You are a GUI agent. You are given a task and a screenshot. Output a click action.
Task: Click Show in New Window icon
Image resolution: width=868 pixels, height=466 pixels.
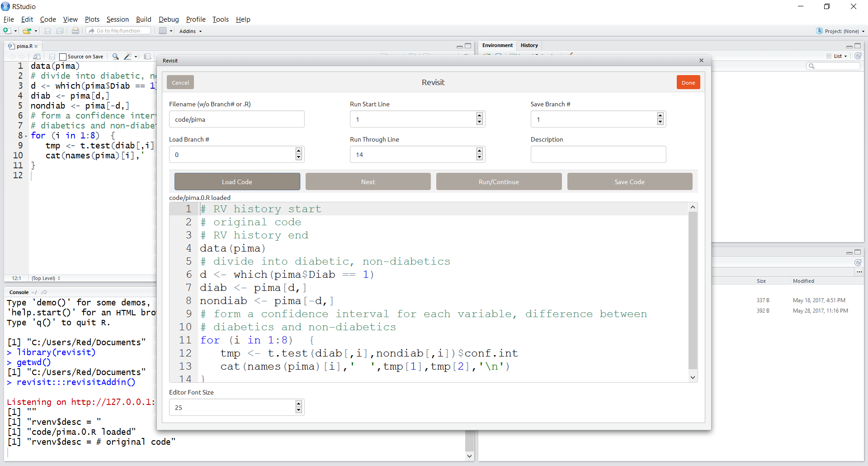tap(37, 57)
